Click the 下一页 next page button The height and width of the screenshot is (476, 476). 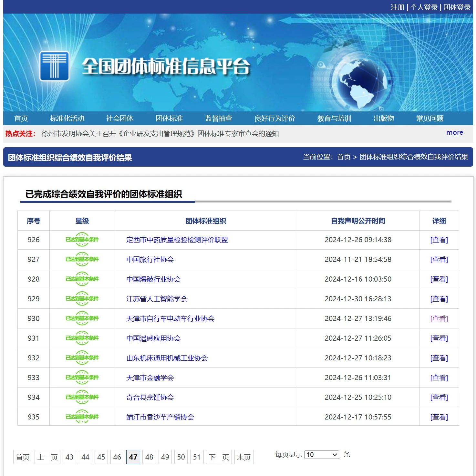(219, 457)
